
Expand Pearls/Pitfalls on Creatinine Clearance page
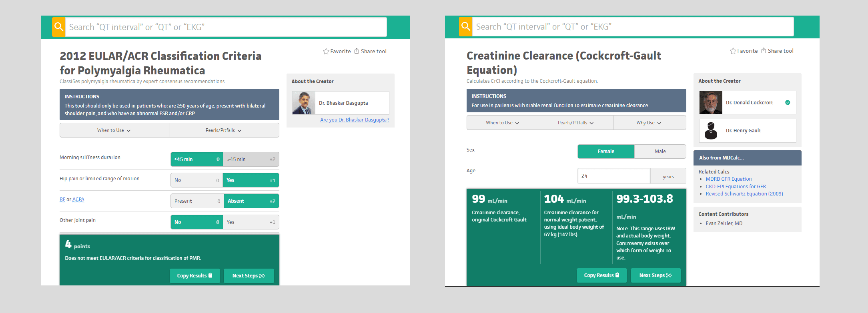(576, 123)
